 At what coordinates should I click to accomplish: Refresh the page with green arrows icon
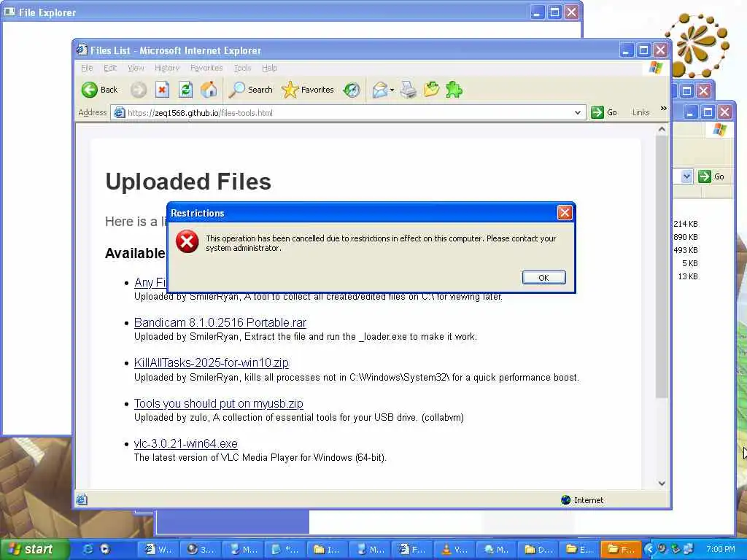click(x=185, y=90)
